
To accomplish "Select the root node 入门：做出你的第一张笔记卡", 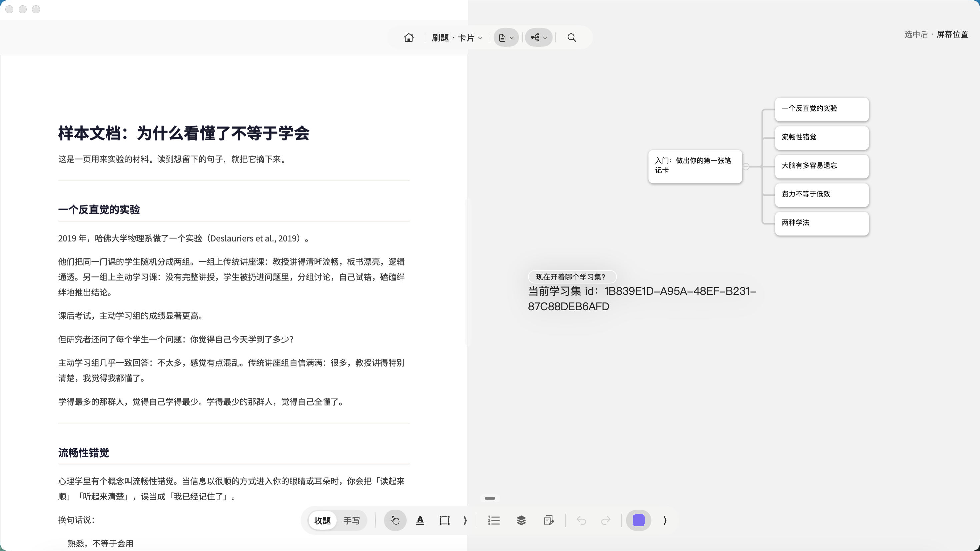I will coord(695,166).
